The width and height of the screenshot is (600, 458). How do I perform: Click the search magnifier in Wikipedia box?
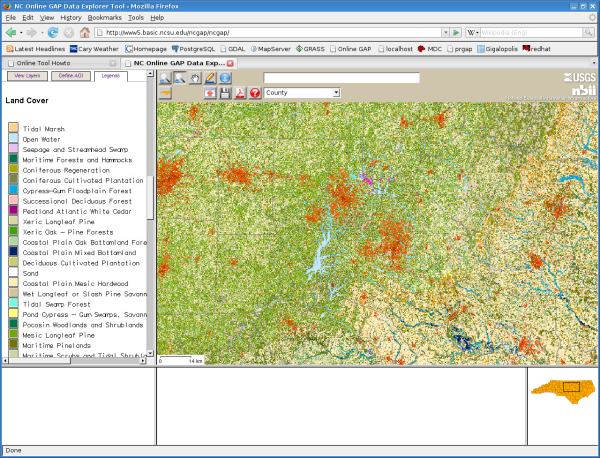pyautogui.click(x=588, y=33)
